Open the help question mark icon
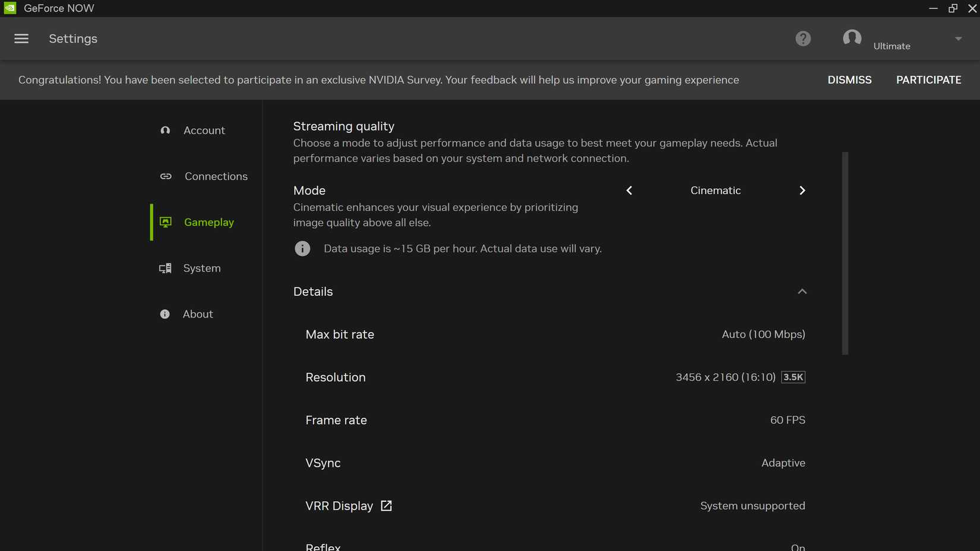The image size is (980, 551). tap(803, 38)
